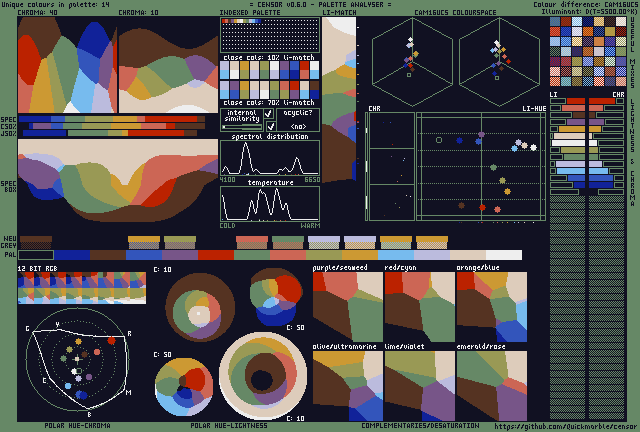Open the lime/violet complementary panel

pos(420,386)
